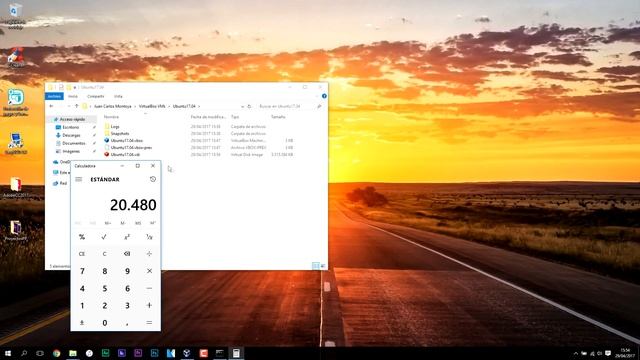Click digit 5 on calculator

[104, 288]
